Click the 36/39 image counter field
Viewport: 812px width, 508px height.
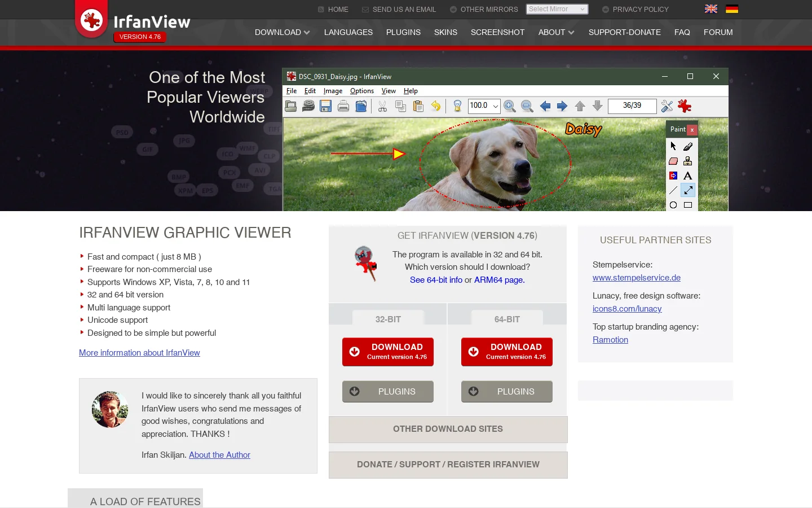[632, 106]
